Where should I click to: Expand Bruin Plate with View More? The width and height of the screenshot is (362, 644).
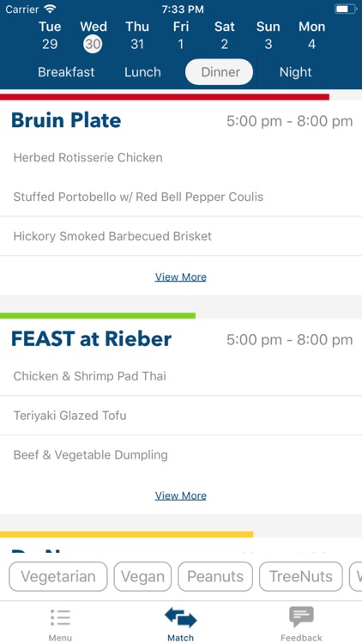point(181,277)
